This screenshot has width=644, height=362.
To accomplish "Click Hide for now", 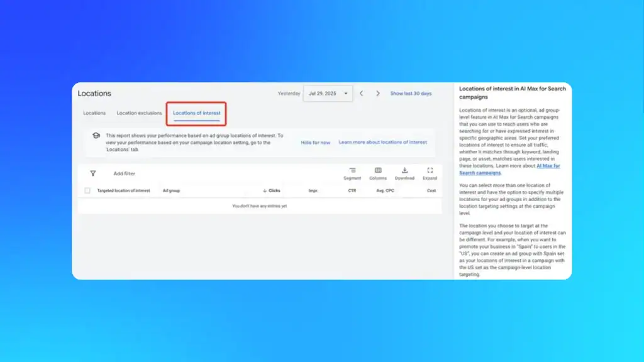I will tap(316, 143).
